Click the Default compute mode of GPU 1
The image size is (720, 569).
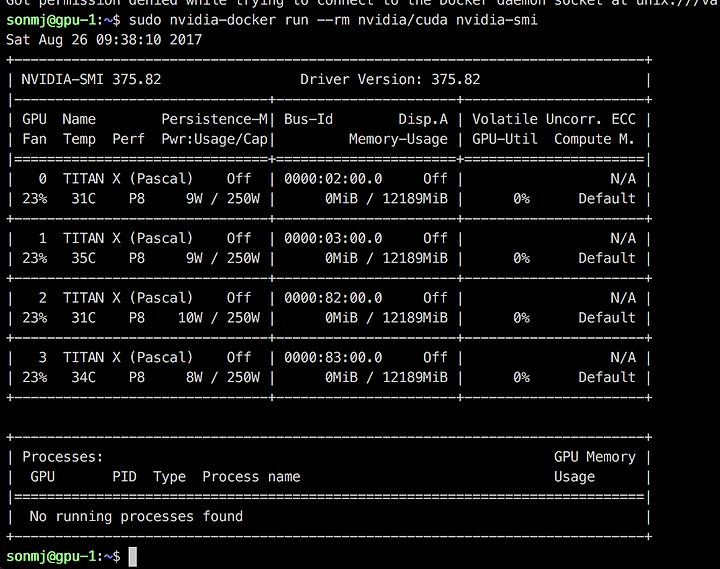[x=607, y=258]
